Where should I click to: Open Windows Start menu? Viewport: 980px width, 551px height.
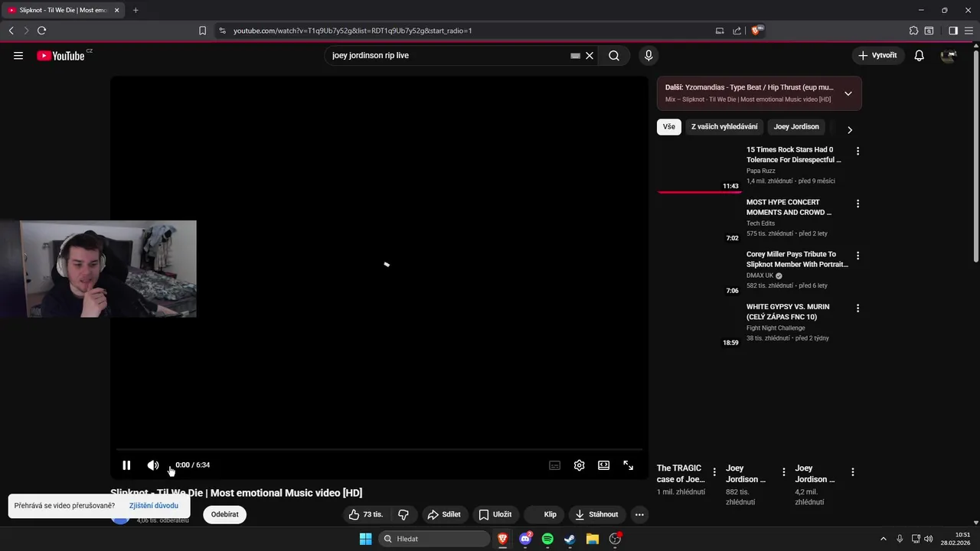tap(365, 539)
